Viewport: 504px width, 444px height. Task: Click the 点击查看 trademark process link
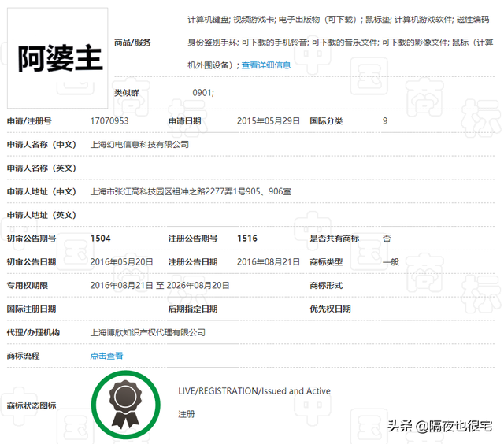click(x=106, y=356)
